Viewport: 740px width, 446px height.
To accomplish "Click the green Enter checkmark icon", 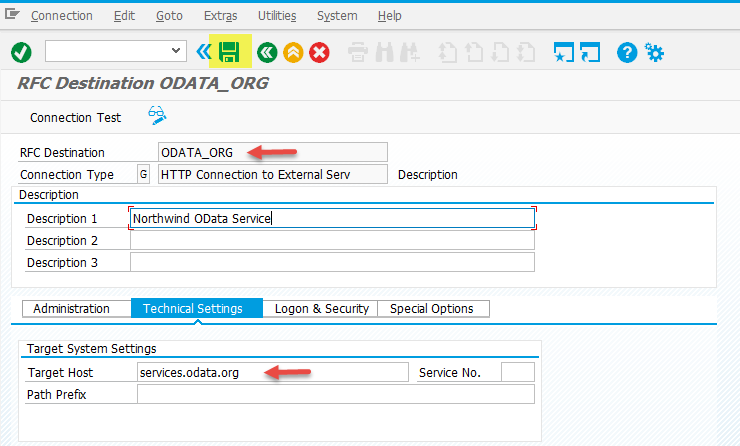I will click(x=21, y=52).
